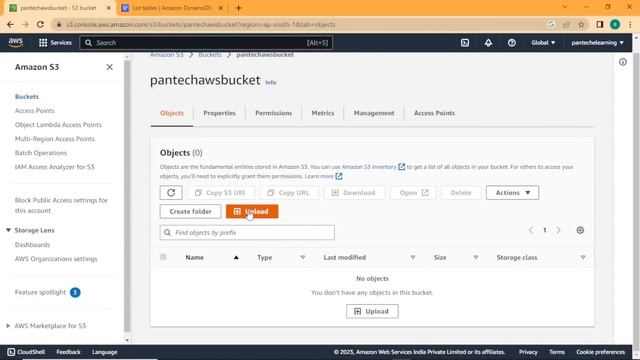The width and height of the screenshot is (640, 360).
Task: Click Create folder button
Action: coord(191,211)
